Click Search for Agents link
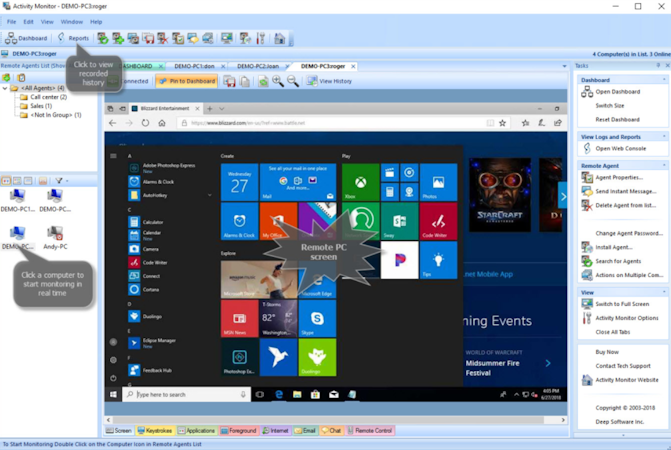 click(618, 261)
